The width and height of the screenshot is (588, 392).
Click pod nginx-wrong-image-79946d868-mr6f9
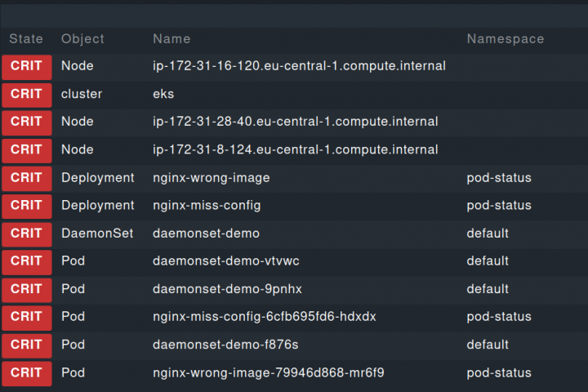[x=268, y=372]
